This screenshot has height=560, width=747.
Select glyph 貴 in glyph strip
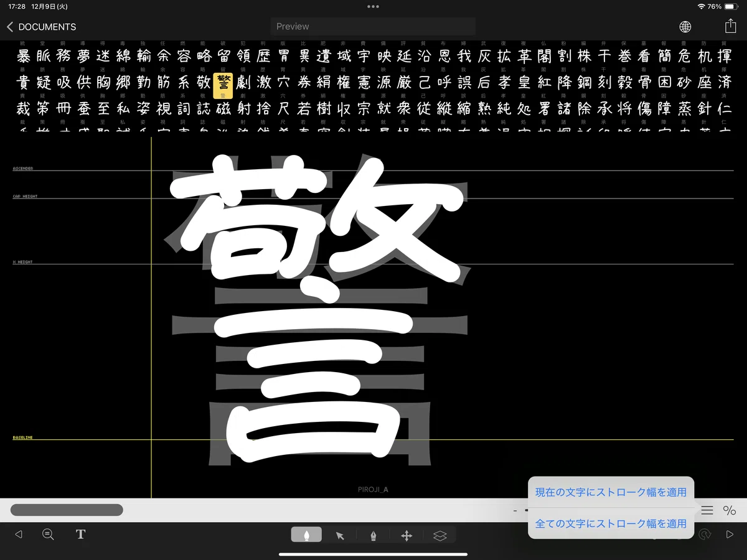(23, 82)
